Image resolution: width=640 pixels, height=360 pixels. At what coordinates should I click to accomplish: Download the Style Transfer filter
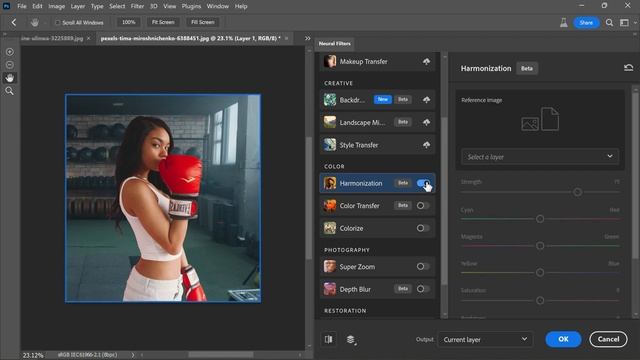coord(426,145)
